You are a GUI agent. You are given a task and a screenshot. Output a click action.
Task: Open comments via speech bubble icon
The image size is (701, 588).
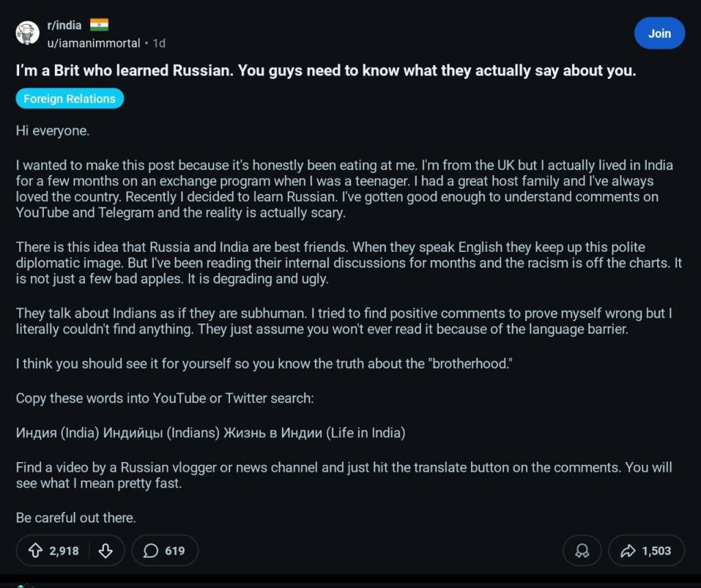[151, 550]
